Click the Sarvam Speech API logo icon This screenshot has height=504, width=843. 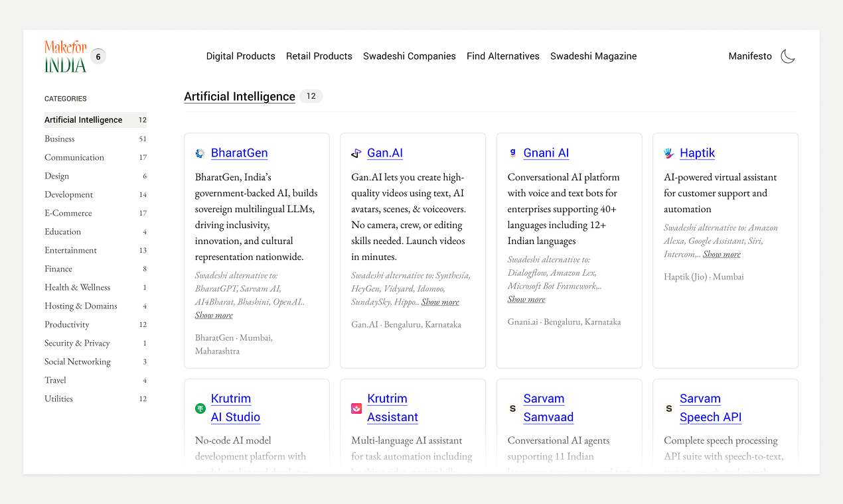pos(669,409)
